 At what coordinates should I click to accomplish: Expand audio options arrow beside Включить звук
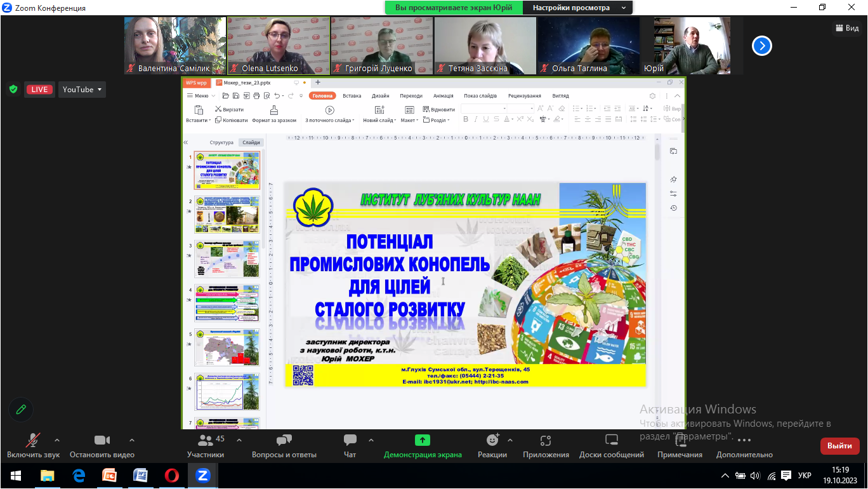click(57, 439)
